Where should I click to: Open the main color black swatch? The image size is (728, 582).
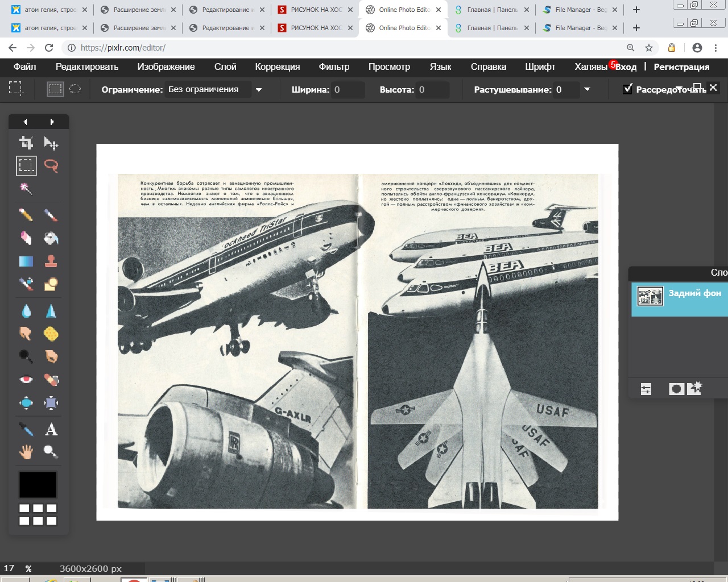38,485
